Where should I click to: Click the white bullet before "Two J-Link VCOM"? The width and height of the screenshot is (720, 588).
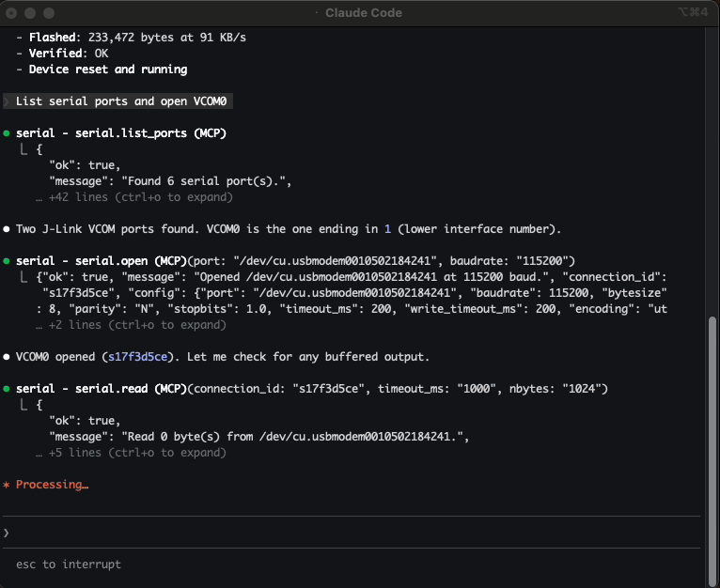tap(8, 229)
